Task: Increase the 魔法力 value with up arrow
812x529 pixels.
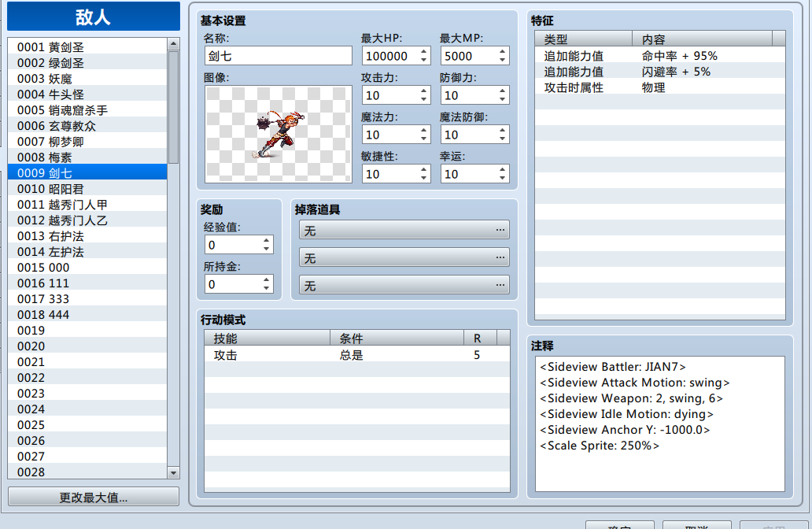Action: pyautogui.click(x=423, y=130)
